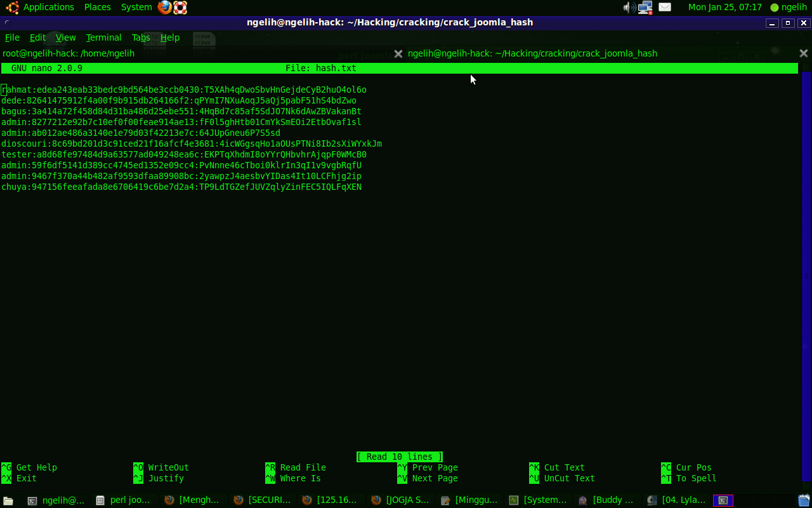812x508 pixels.
Task: Click the ^K Cut Text shortcut
Action: point(557,467)
